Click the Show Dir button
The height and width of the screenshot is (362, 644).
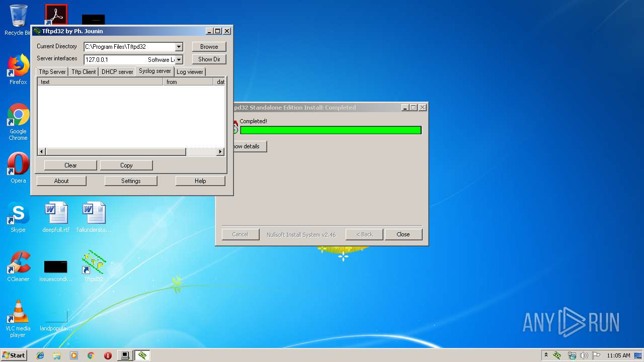coord(209,59)
